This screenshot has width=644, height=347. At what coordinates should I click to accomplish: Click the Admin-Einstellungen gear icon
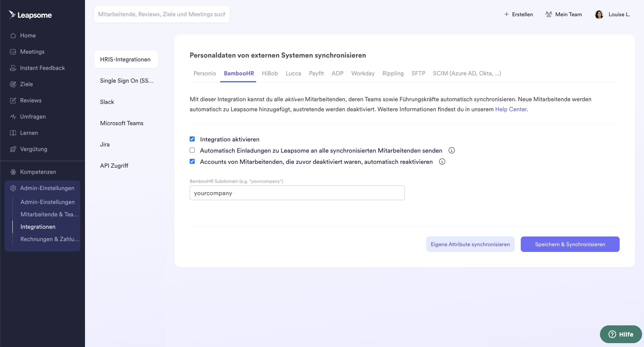pyautogui.click(x=13, y=188)
